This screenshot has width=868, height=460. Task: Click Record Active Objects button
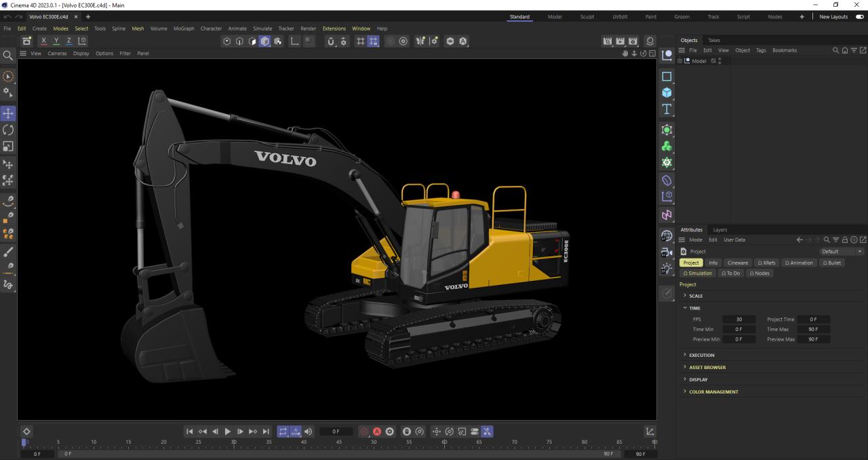pos(364,432)
